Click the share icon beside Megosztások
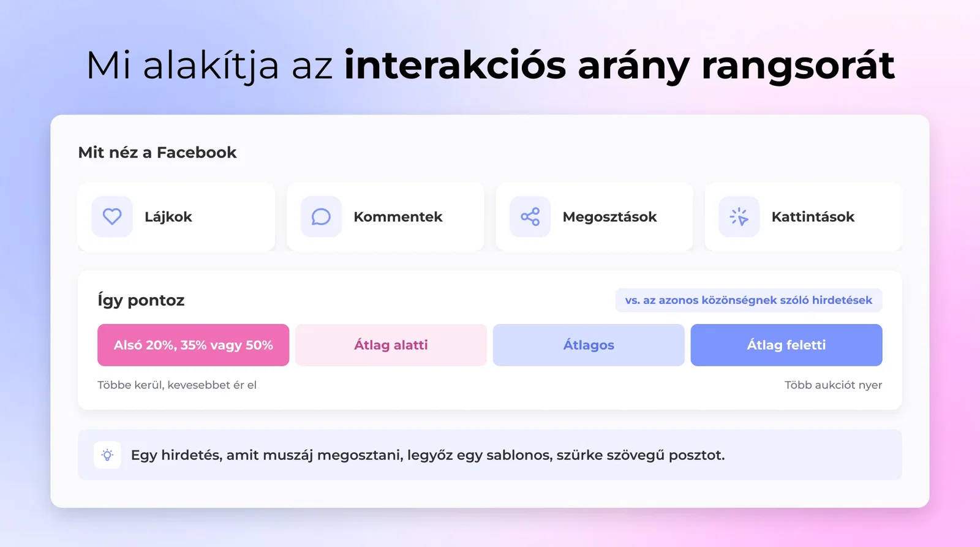The image size is (980, 547). point(530,217)
